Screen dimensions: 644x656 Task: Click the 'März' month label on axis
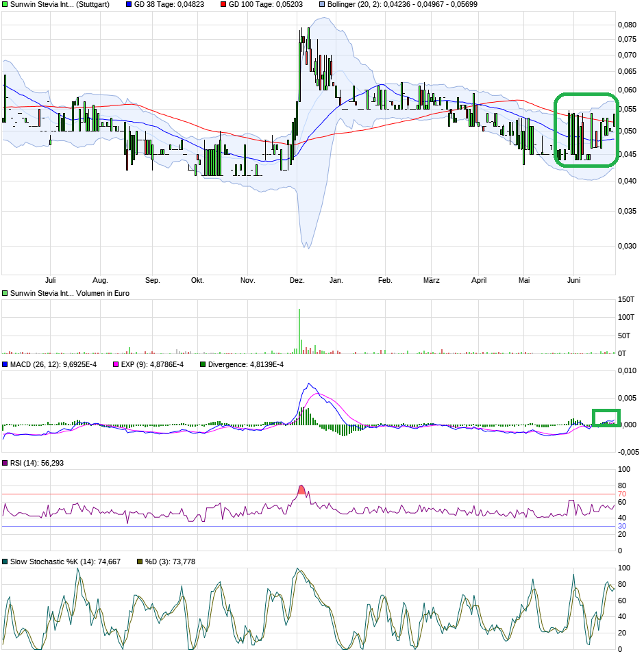(x=432, y=280)
